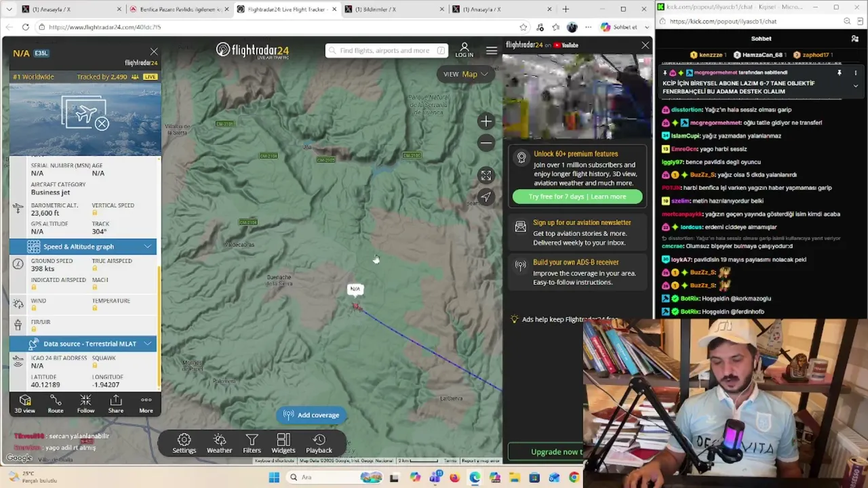This screenshot has width=868, height=488.
Task: Open the Filters tool
Action: click(252, 444)
